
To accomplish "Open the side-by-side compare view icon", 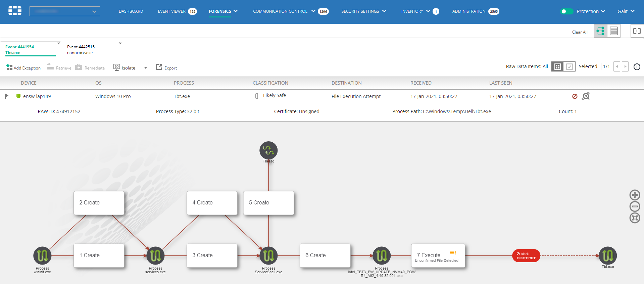I will pyautogui.click(x=637, y=31).
